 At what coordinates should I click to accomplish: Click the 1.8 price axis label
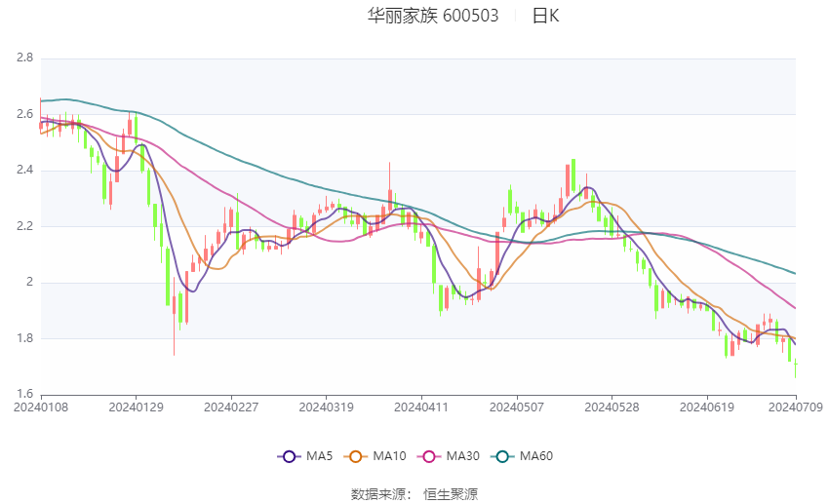(x=24, y=338)
